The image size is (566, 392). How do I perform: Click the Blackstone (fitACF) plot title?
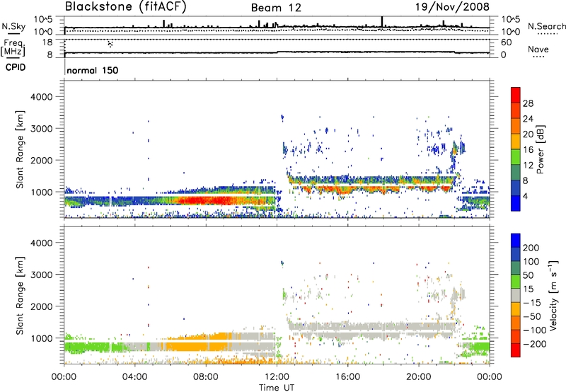tap(126, 6)
